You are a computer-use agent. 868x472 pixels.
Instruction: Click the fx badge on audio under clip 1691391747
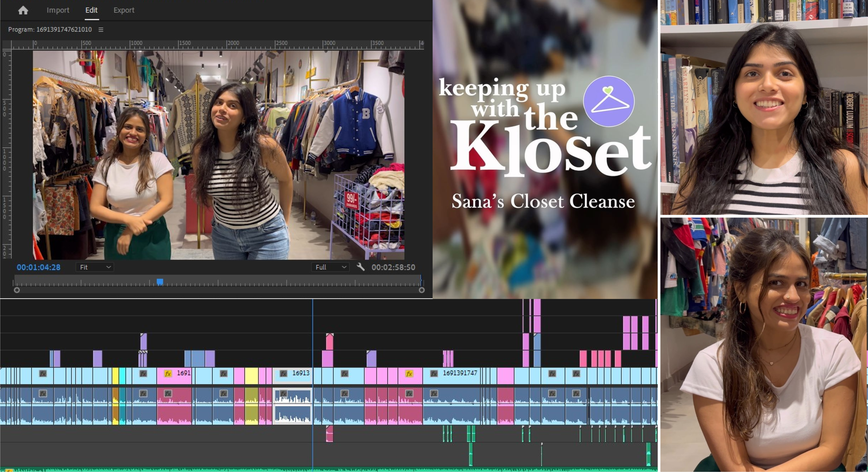tap(434, 393)
